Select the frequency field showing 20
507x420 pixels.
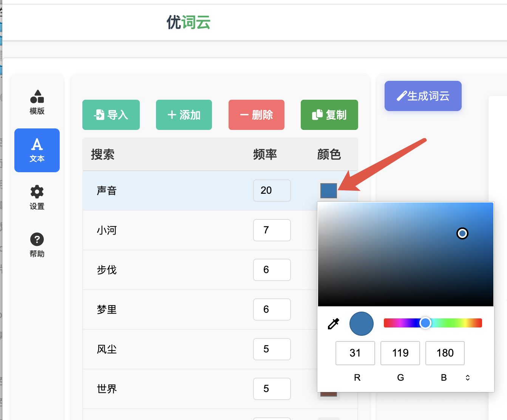(272, 191)
